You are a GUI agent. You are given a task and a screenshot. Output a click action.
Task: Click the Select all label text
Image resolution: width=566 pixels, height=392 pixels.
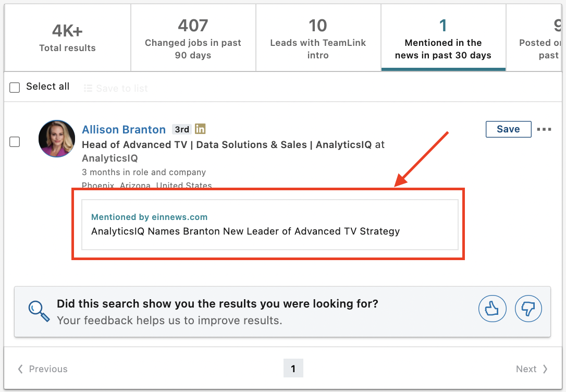tap(47, 87)
